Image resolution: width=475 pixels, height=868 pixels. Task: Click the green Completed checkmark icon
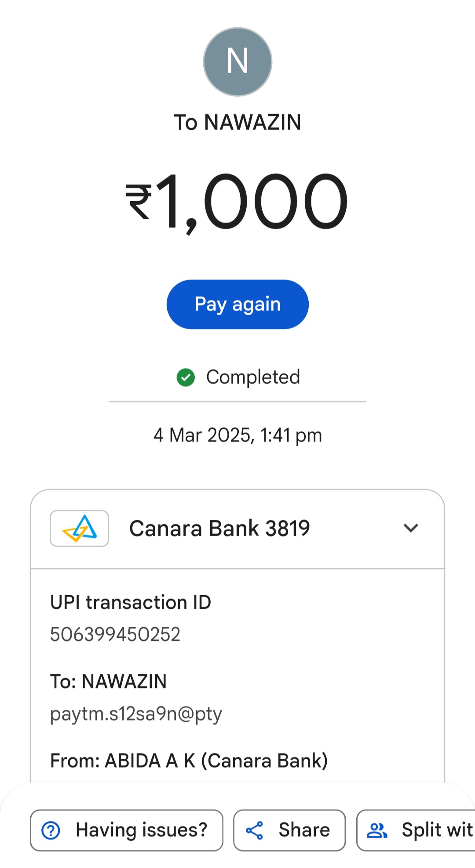pyautogui.click(x=186, y=377)
